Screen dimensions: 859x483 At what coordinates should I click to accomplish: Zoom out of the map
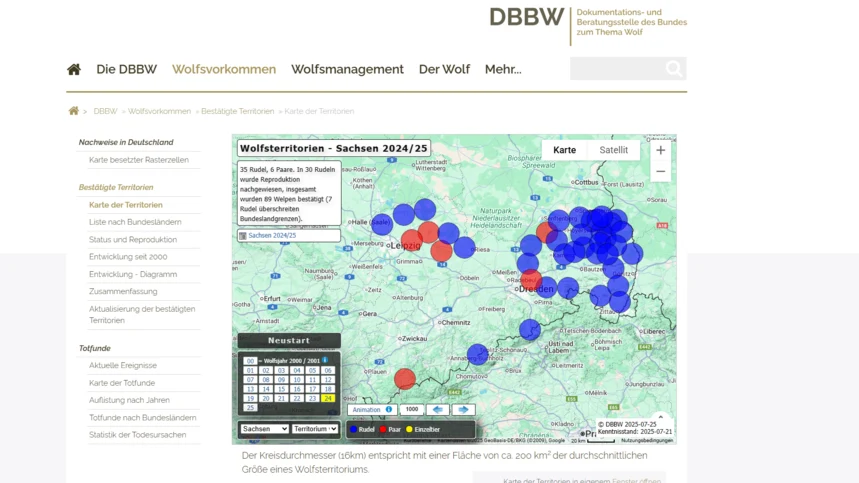point(661,171)
